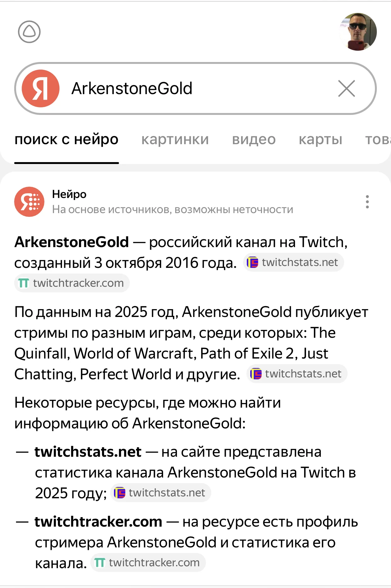Click the 'Нейро' title text
Screen dimensions: 391x588
[69, 194]
